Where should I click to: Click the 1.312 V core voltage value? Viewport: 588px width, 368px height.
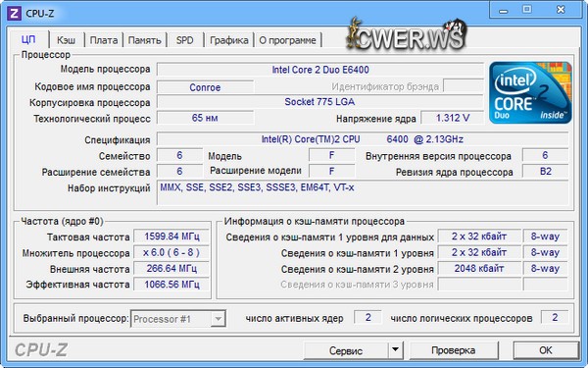452,118
